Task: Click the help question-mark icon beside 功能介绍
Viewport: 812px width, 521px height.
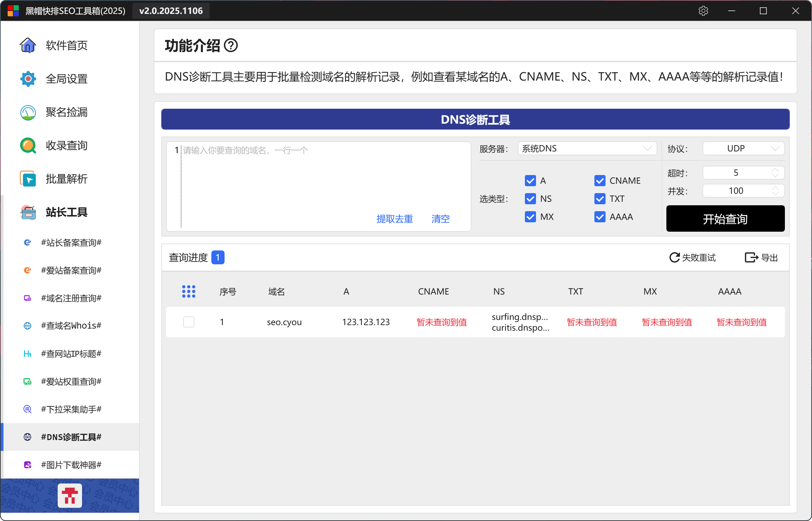Action: [x=231, y=46]
